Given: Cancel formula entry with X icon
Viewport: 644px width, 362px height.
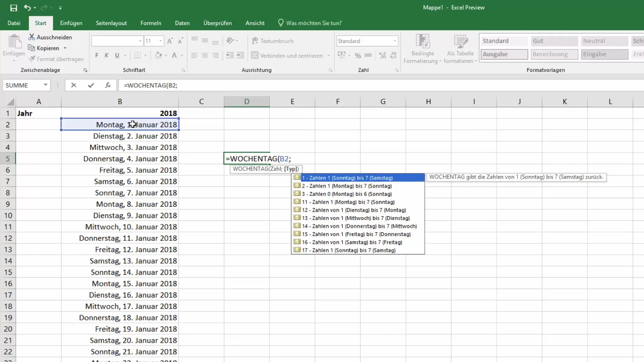Looking at the screenshot, I should (x=74, y=85).
